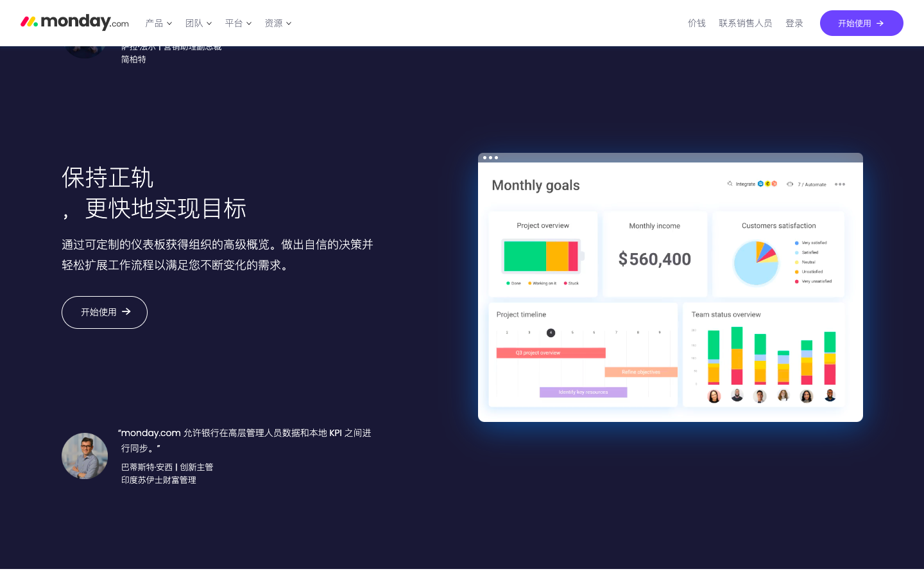
Task: Click the Customers satisfaction pie chart
Action: coord(756,263)
